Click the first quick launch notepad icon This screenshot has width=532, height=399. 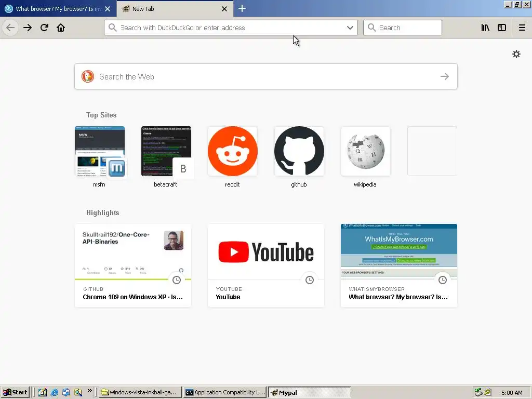[x=43, y=393]
